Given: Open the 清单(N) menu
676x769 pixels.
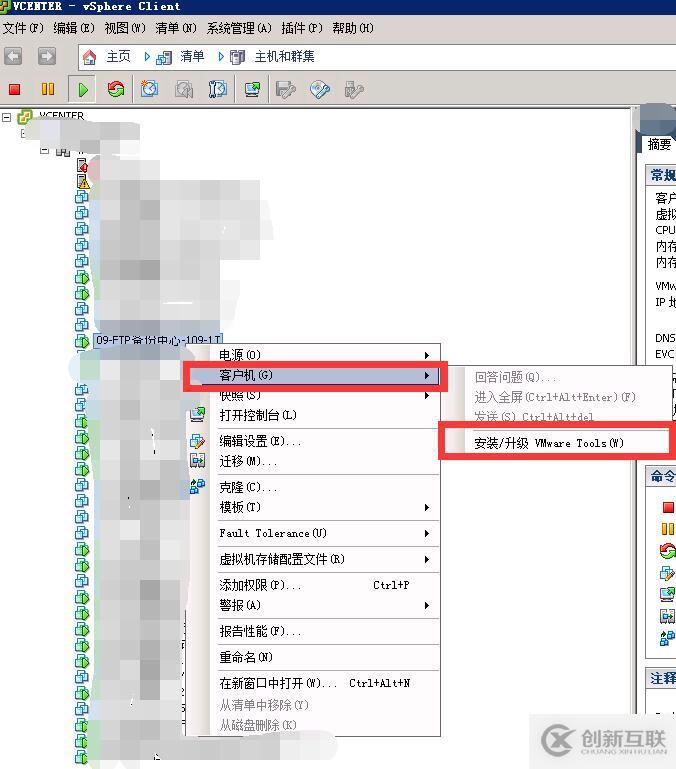Looking at the screenshot, I should click(176, 28).
